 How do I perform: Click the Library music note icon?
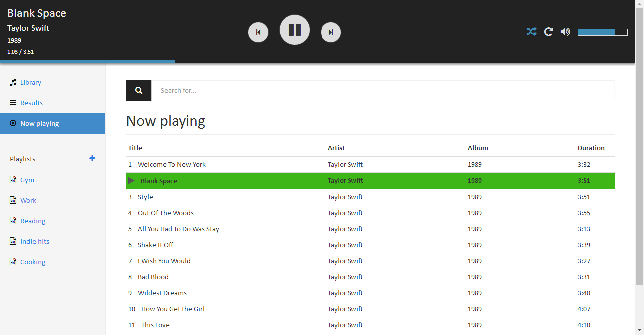pyautogui.click(x=13, y=82)
